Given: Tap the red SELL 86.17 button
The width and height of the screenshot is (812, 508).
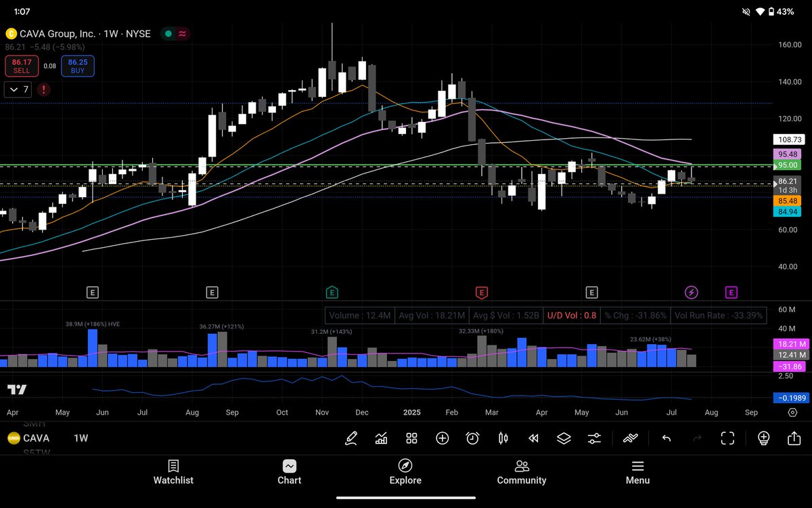Looking at the screenshot, I should tap(22, 66).
